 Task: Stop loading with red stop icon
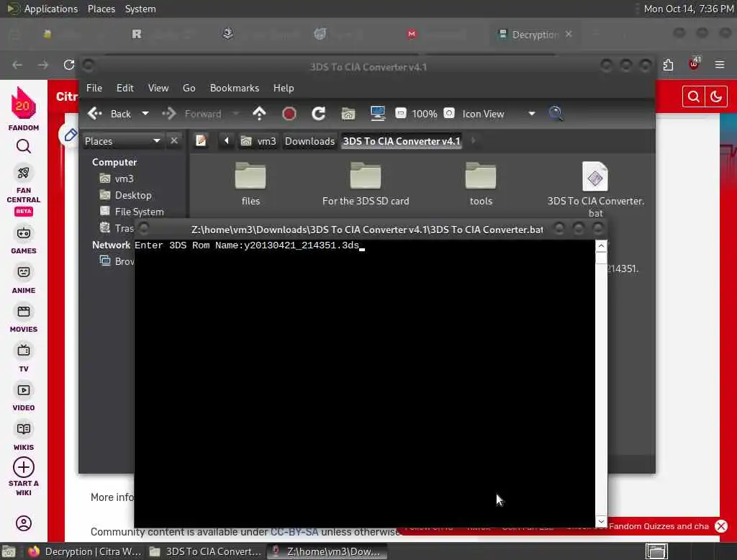(289, 114)
